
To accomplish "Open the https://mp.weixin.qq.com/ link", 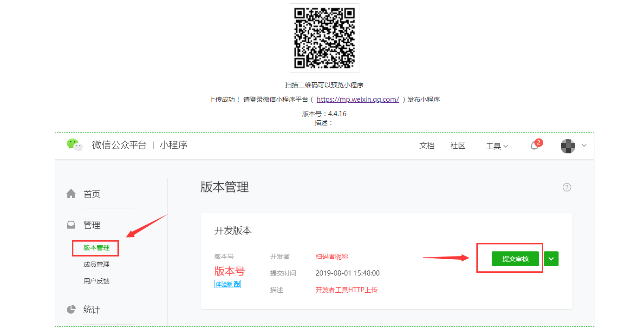I will pos(358,99).
